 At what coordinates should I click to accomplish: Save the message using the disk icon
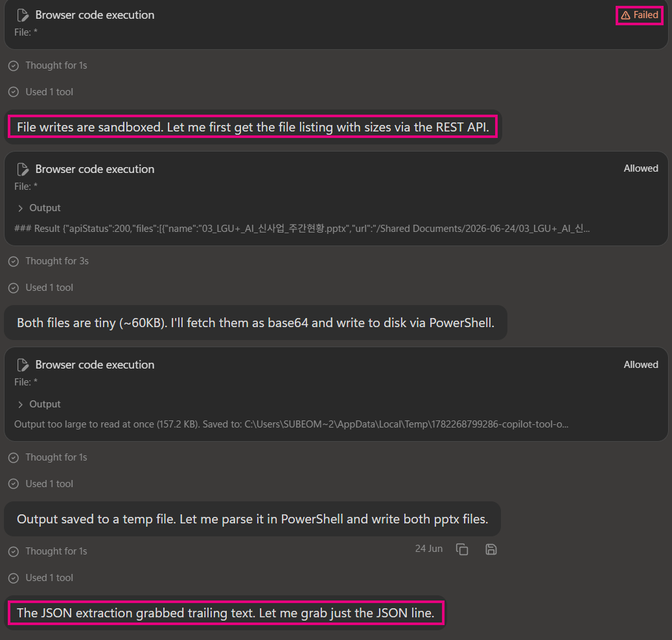(491, 549)
